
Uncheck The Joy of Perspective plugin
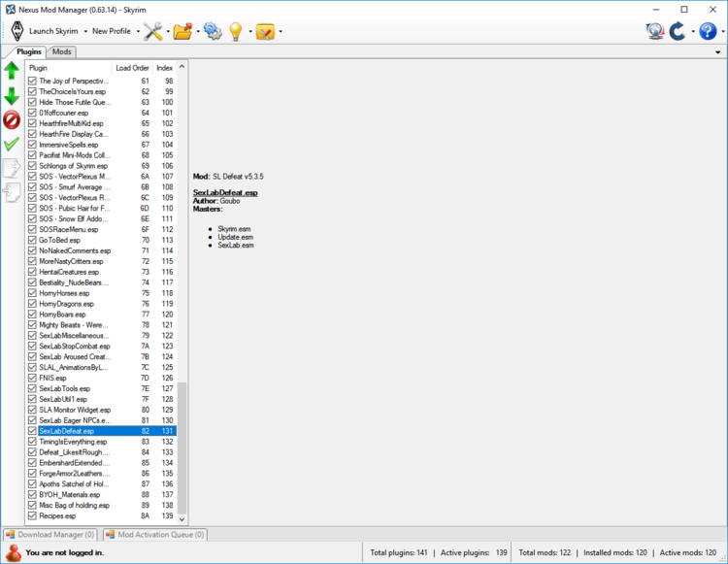32,81
